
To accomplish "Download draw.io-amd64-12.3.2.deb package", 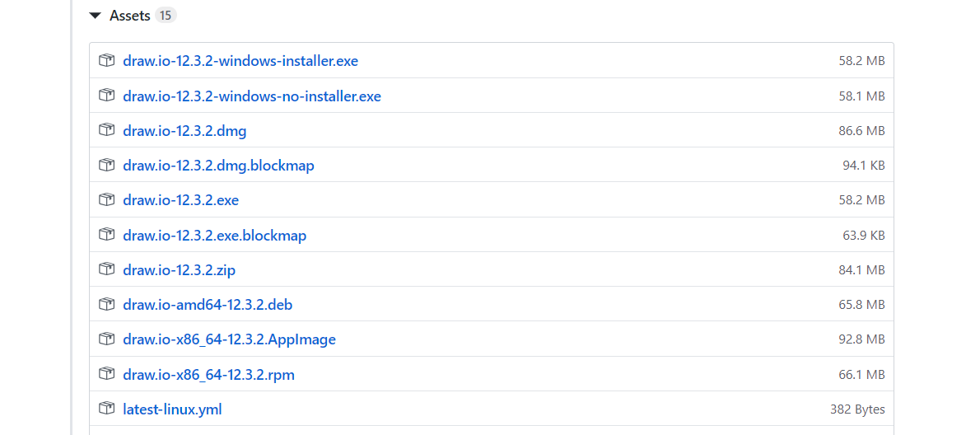I will point(208,305).
